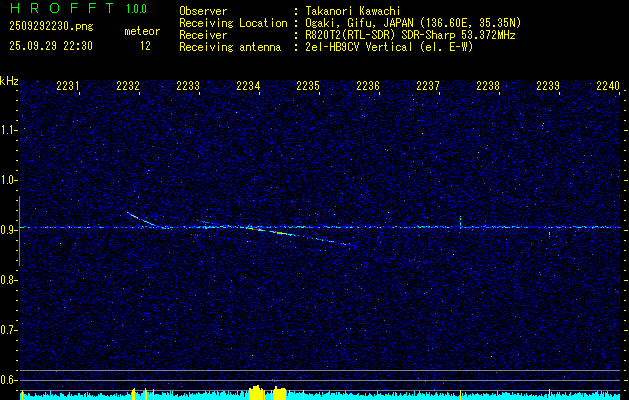The image size is (629, 400).
Task: Select the filename 2509292230.png
Action: pyautogui.click(x=49, y=26)
